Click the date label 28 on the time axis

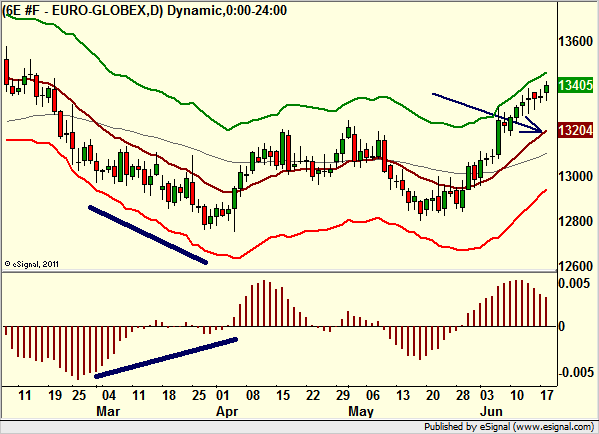click(463, 395)
